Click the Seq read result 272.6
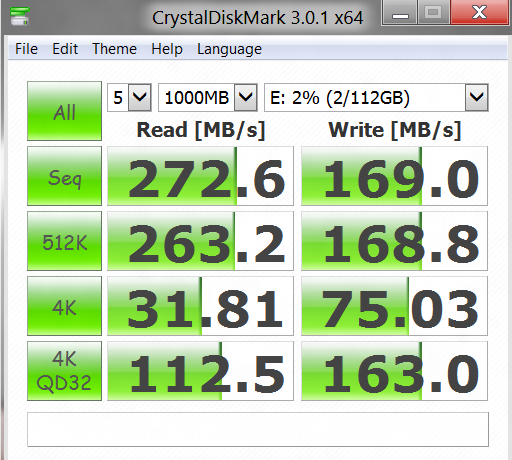512x460 pixels. click(200, 176)
